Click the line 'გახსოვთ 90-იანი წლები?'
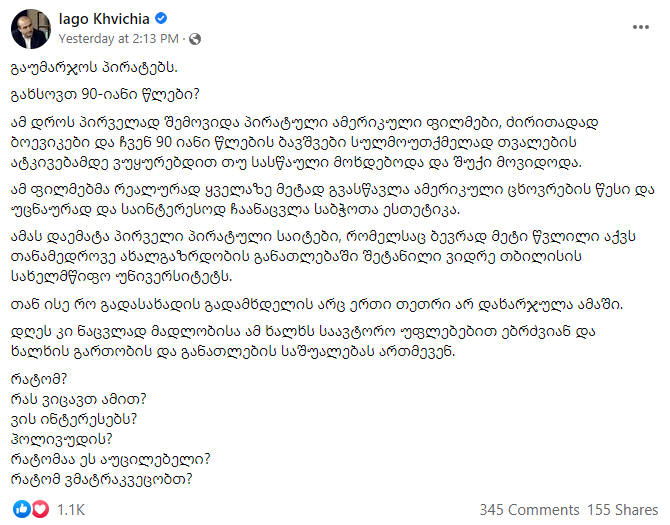The width and height of the screenshot is (670, 525). pos(105,94)
